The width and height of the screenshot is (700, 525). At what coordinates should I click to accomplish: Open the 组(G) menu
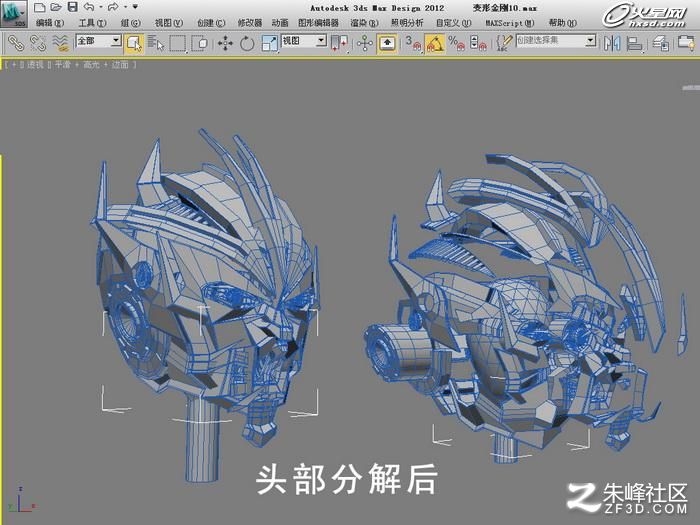[x=131, y=23]
